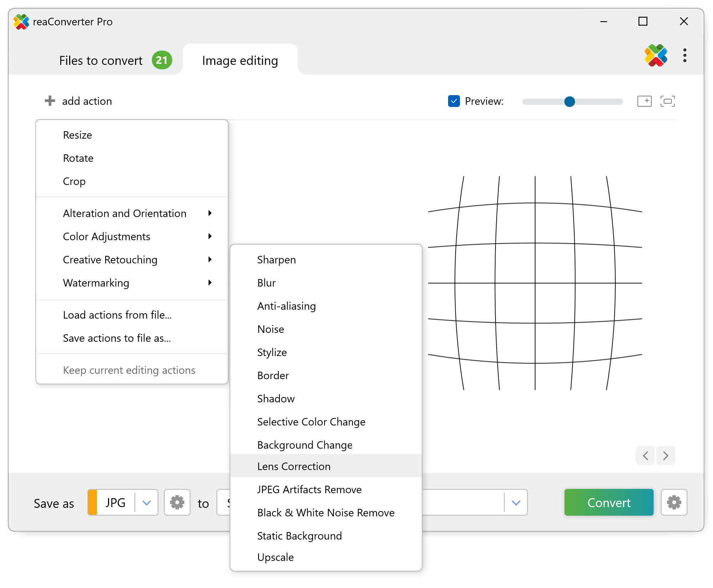Open the destination folder dropdown arrow

(x=516, y=502)
